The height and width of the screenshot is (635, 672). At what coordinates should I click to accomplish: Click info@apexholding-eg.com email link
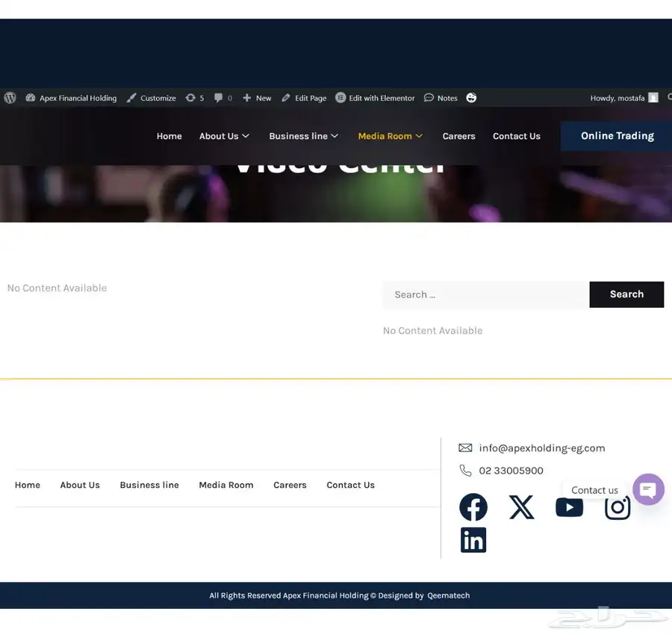pos(542,448)
